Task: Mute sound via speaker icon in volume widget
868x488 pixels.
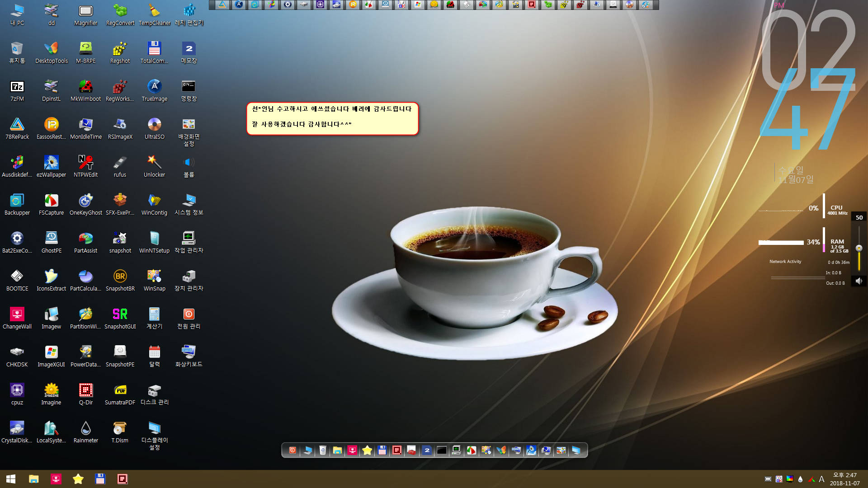Action: pyautogui.click(x=859, y=281)
